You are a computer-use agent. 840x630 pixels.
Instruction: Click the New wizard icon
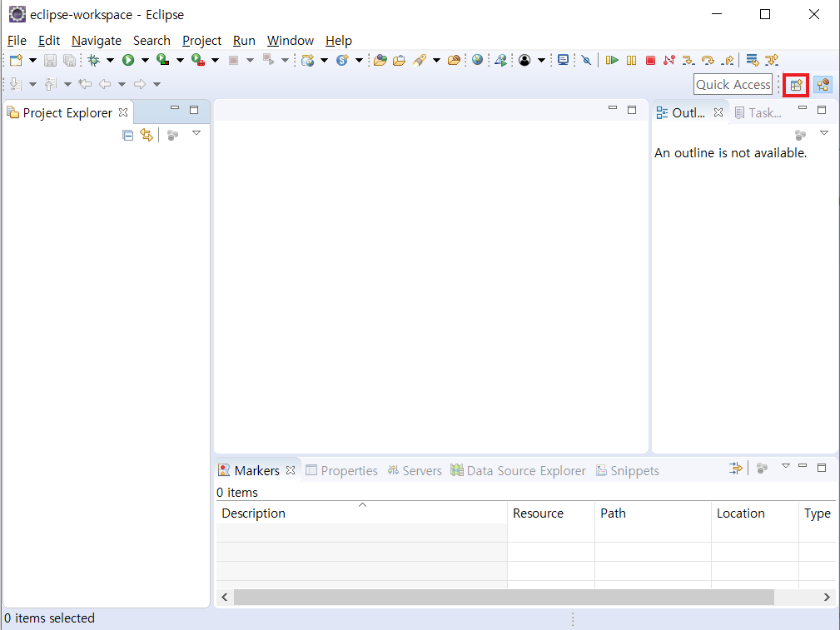coord(16,60)
